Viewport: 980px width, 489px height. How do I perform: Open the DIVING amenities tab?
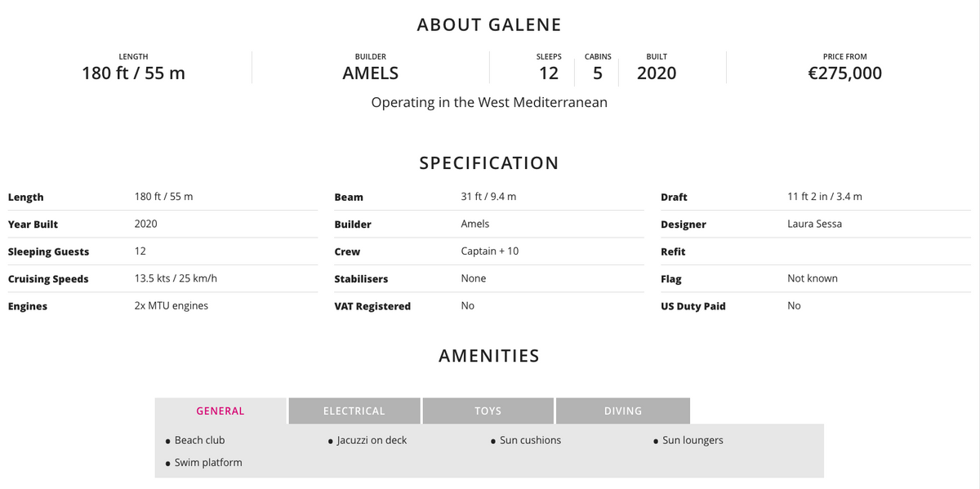pyautogui.click(x=622, y=411)
